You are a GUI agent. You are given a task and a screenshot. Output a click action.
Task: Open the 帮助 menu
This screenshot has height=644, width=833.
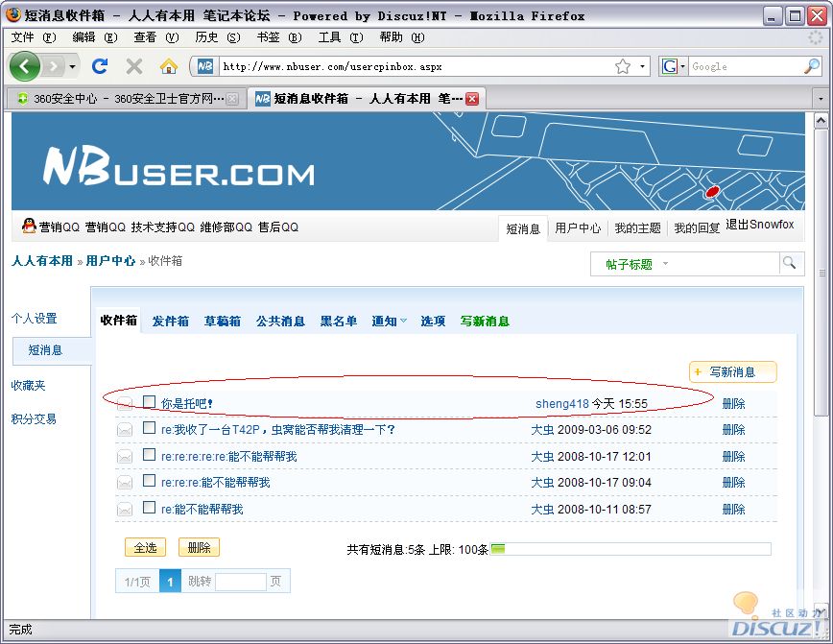tap(402, 37)
